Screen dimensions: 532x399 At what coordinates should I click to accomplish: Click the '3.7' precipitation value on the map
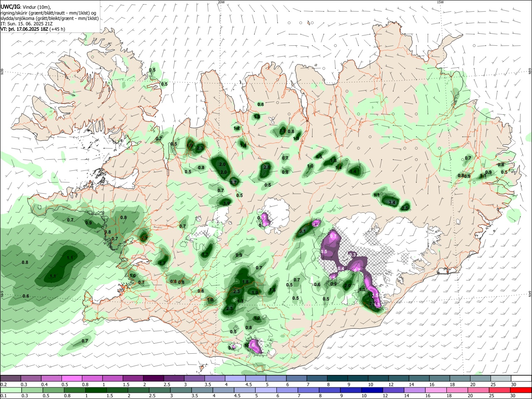tap(233, 182)
